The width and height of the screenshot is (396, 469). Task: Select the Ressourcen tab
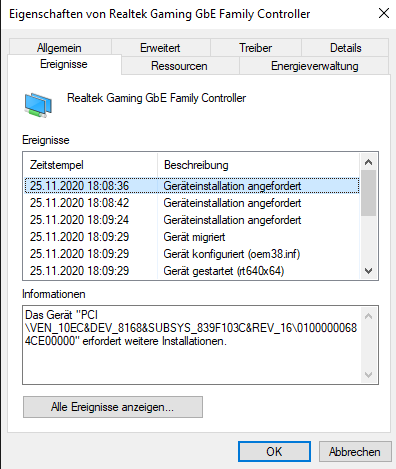(x=180, y=66)
